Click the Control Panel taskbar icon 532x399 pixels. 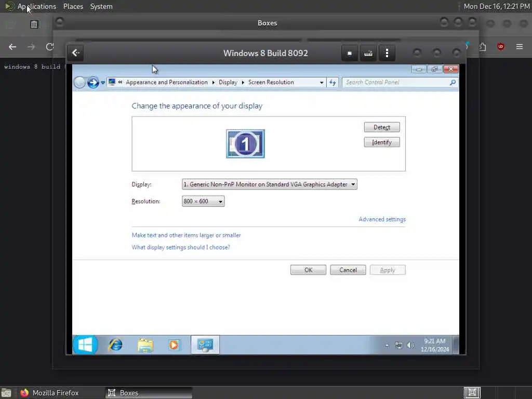coord(205,345)
